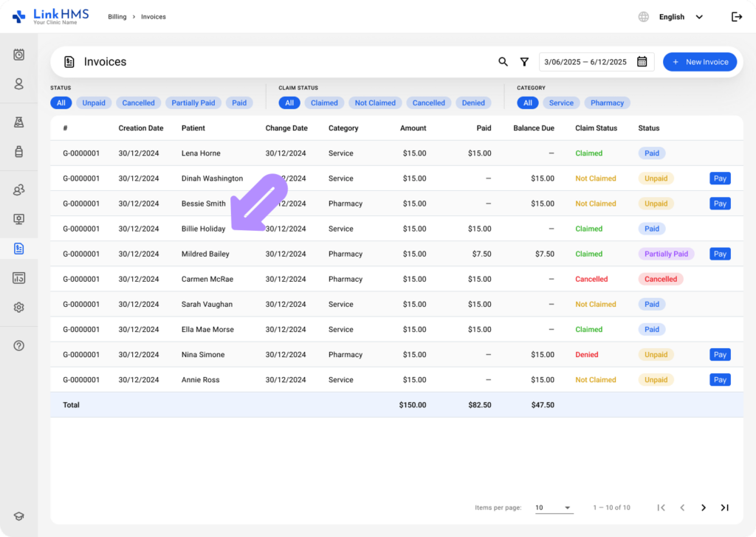This screenshot has width=756, height=537.
Task: Click the Invoices document icon beside title
Action: click(x=69, y=62)
